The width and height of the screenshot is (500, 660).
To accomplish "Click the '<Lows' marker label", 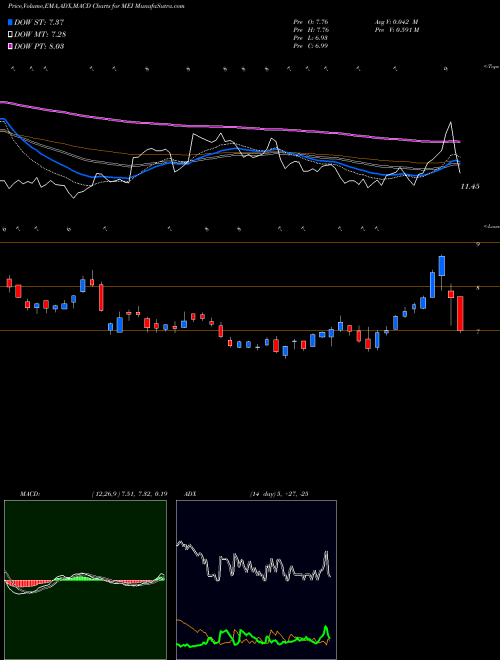I will [492, 226].
